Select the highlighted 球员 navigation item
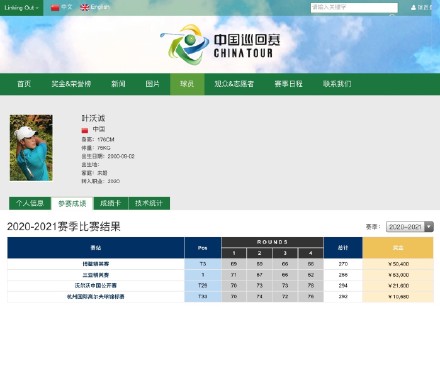Screen dimensions: 440x383 [187, 84]
